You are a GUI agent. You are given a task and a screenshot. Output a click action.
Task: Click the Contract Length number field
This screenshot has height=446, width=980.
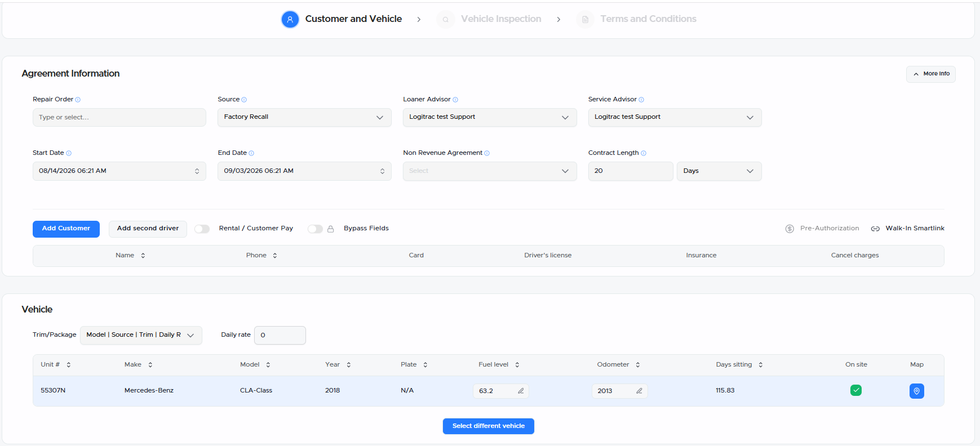631,171
